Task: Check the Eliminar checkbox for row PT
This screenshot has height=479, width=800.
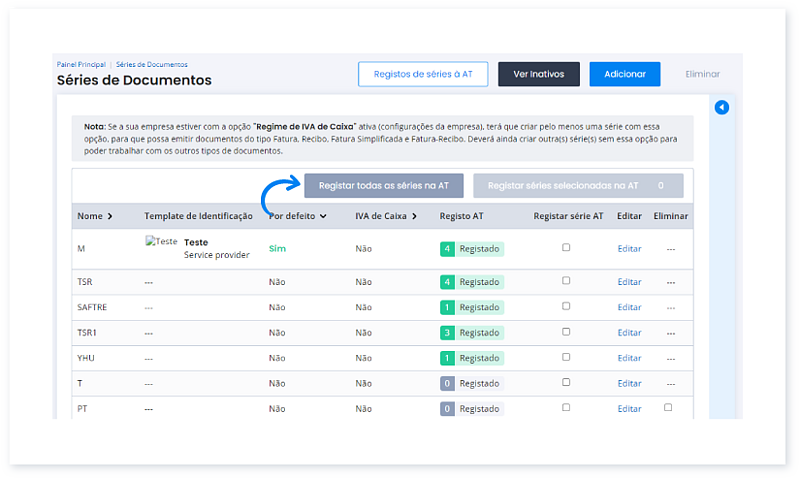Action: [x=668, y=407]
